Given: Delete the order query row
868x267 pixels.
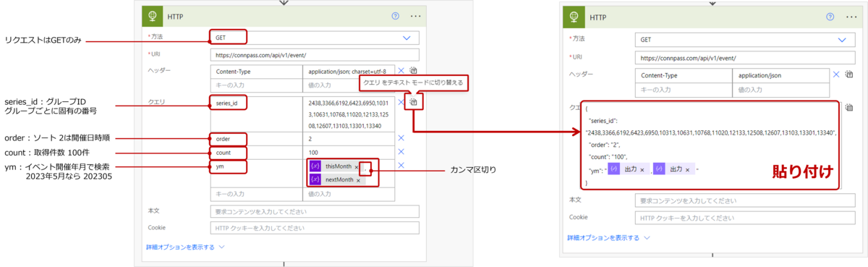Looking at the screenshot, I should tap(401, 137).
